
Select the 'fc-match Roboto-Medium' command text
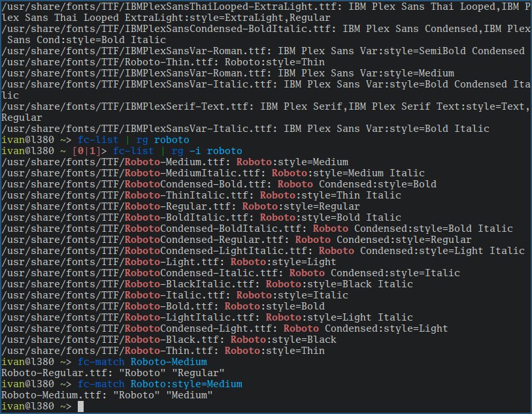coord(142,362)
